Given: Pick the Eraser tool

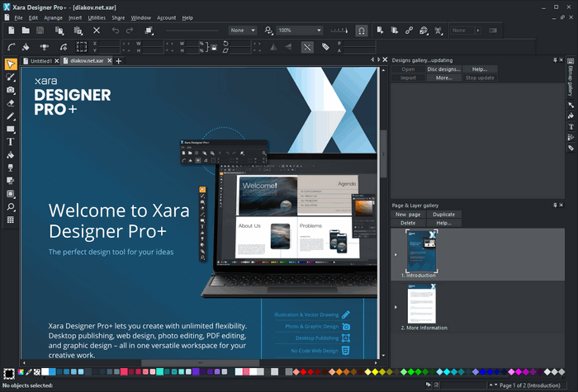Looking at the screenshot, I should 11,103.
